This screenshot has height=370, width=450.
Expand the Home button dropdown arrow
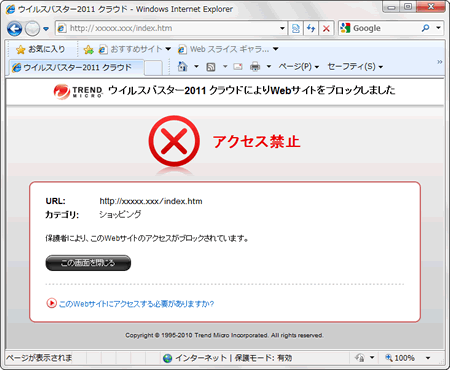point(196,67)
